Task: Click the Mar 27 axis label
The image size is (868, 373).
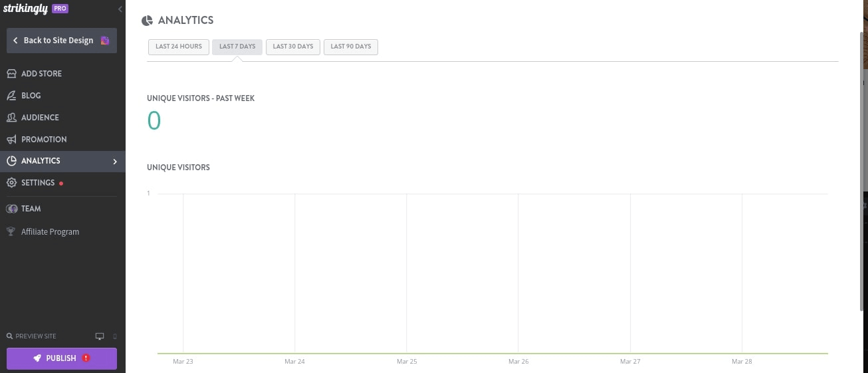Action: (x=630, y=362)
